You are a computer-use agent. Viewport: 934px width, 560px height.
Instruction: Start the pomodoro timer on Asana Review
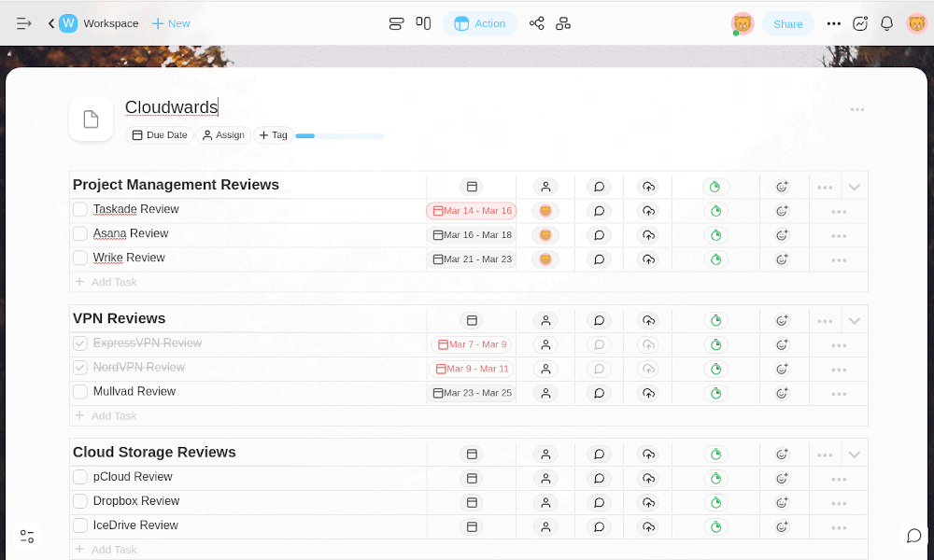click(715, 235)
